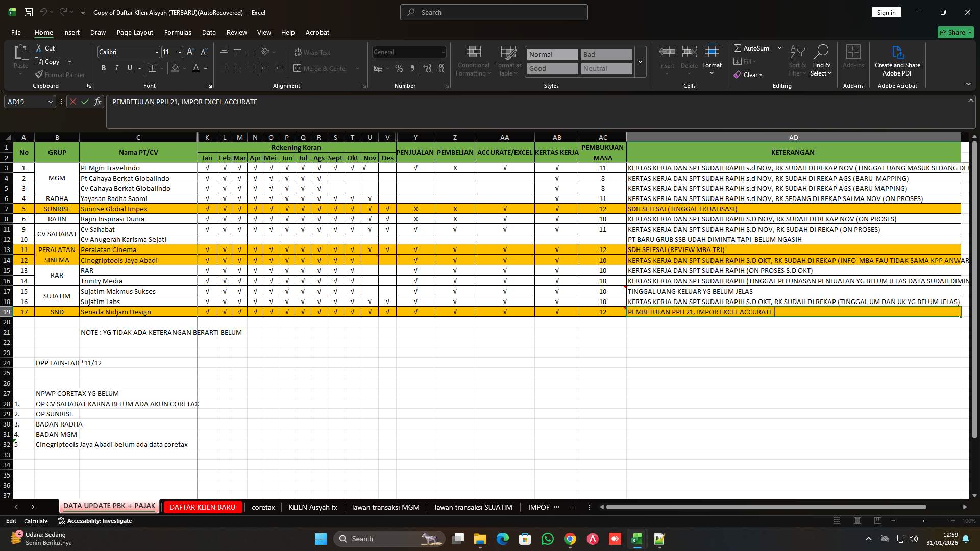Viewport: 980px width, 551px height.
Task: Open the Sort & Filter tool
Action: 796,60
